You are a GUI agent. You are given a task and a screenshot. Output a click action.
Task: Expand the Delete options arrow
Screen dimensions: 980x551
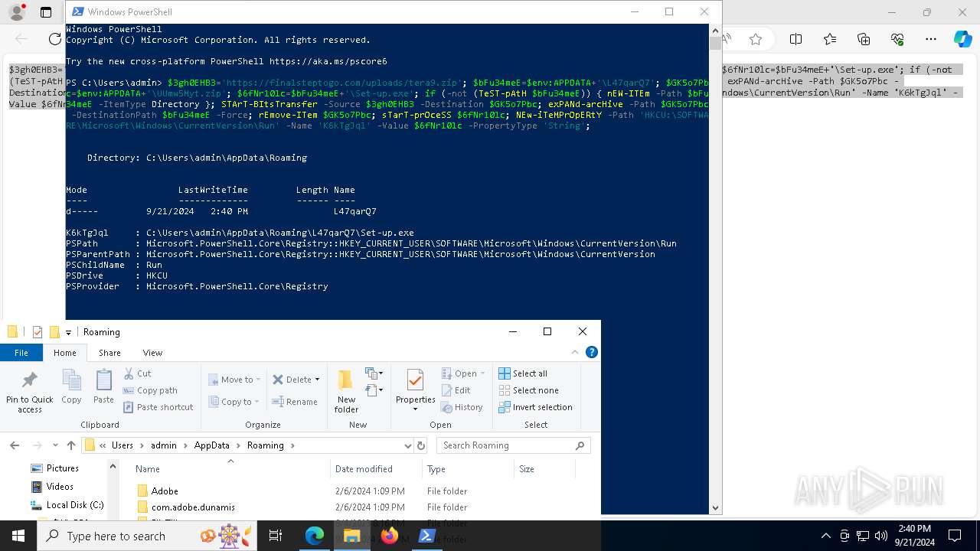point(317,380)
